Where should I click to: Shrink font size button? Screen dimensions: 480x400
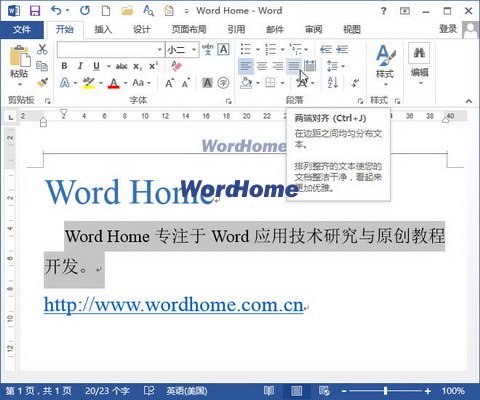click(186, 83)
